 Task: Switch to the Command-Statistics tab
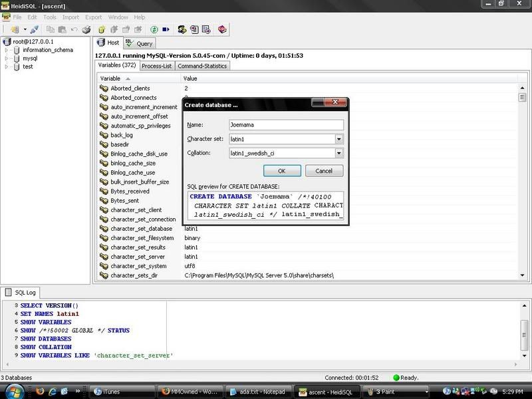tap(202, 66)
